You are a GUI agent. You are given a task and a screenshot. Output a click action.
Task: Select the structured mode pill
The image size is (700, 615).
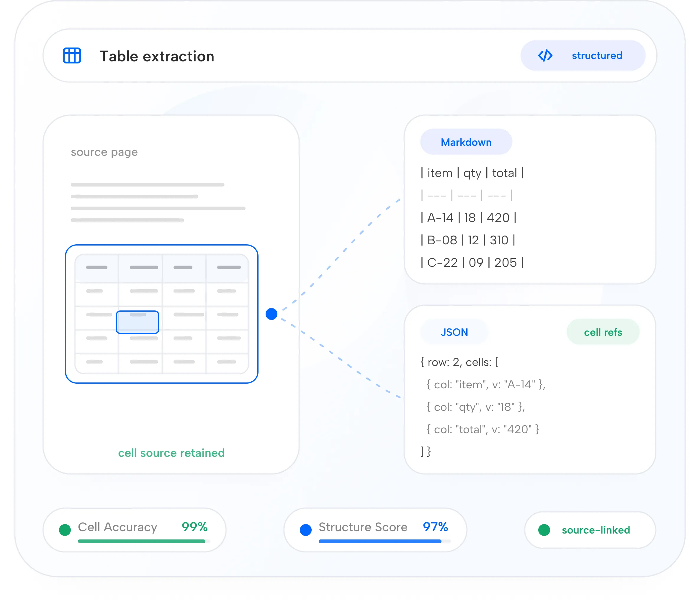point(583,55)
